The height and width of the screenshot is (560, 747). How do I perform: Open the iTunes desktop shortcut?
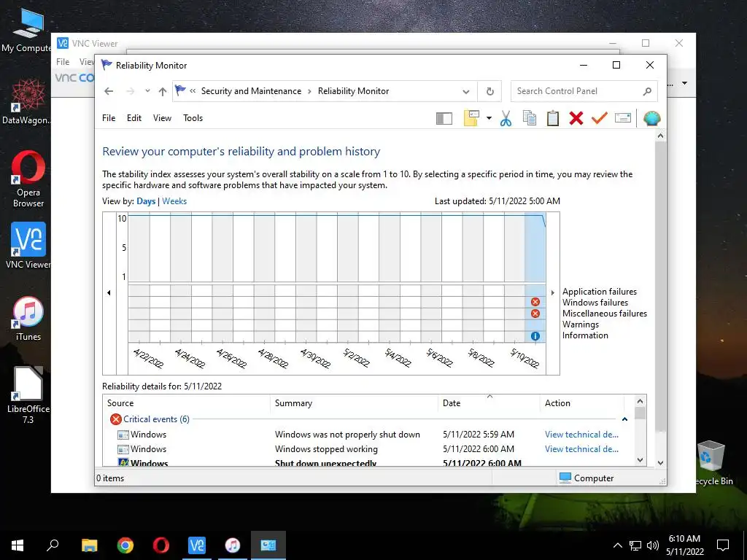(28, 318)
